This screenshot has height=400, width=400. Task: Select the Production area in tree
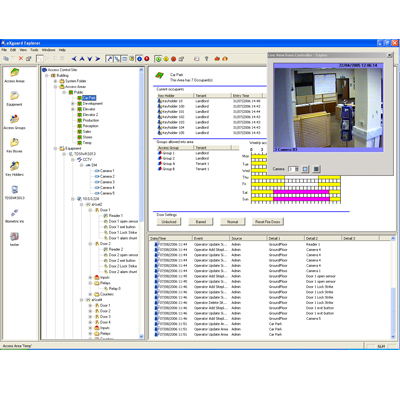[x=91, y=120]
